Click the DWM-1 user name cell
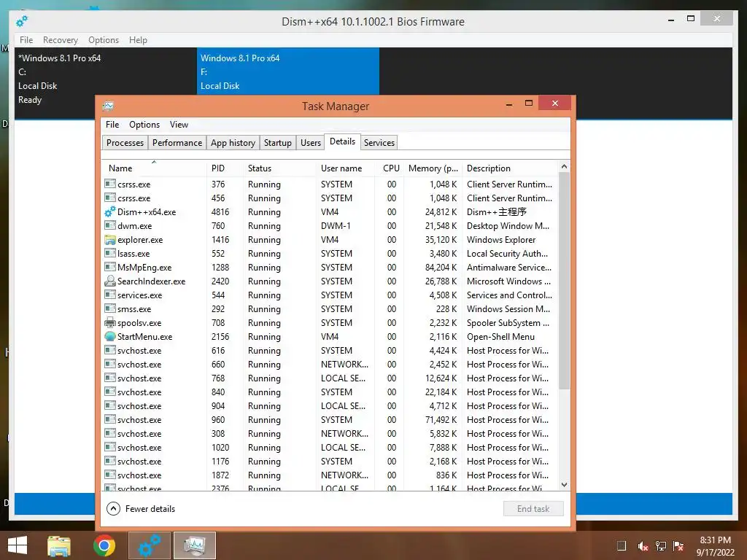The width and height of the screenshot is (747, 560). point(336,226)
